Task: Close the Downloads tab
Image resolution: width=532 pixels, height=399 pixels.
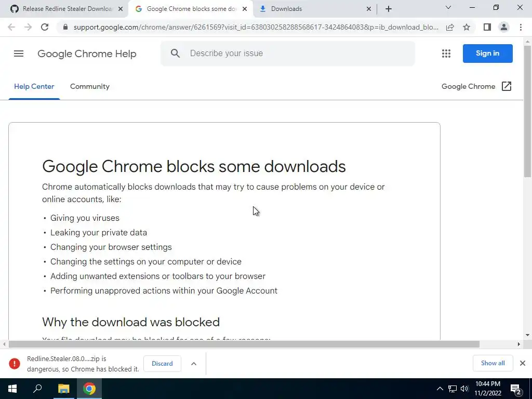Action: point(369,9)
